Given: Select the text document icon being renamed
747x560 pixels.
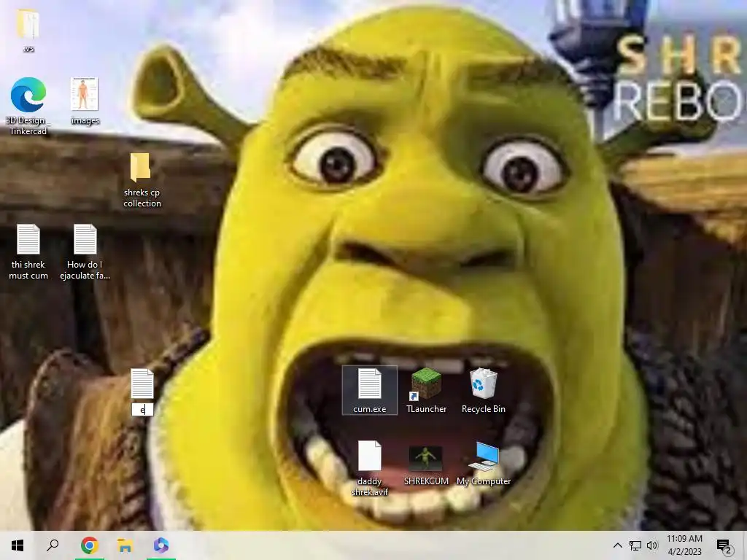Looking at the screenshot, I should (142, 384).
